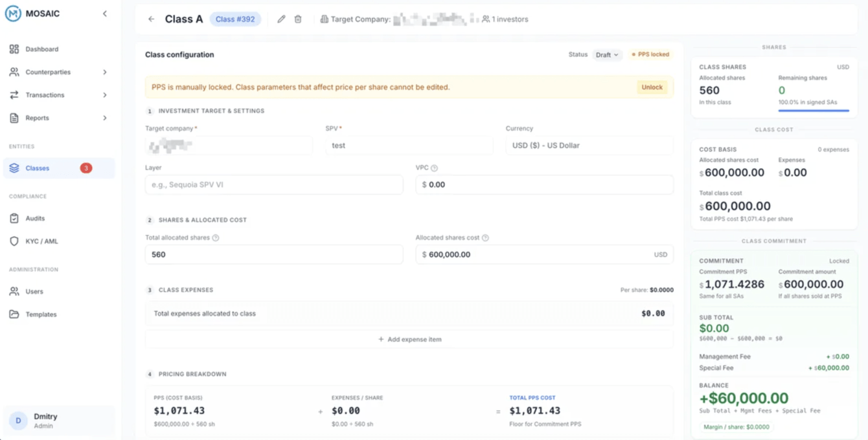Open the 1 investors link

pyautogui.click(x=505, y=19)
